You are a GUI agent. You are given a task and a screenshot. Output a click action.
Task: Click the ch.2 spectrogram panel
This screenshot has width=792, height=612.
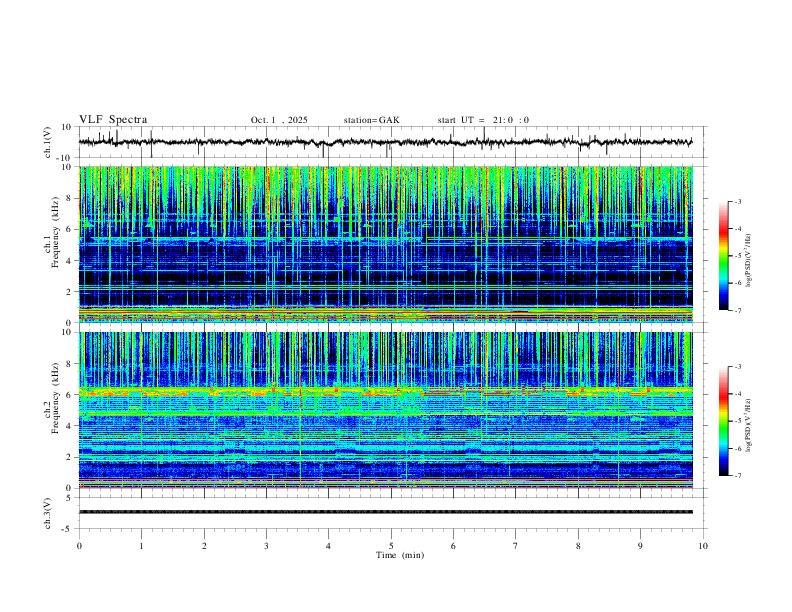coord(386,410)
